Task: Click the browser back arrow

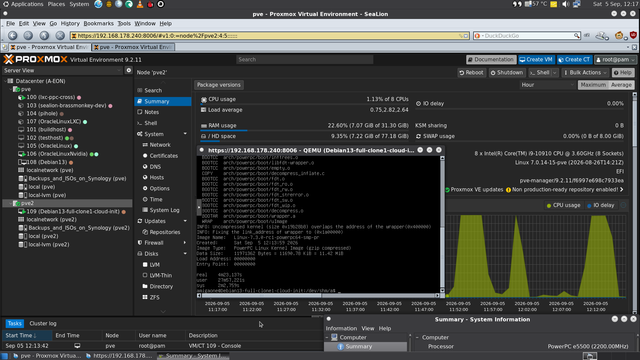Action: 13,36
